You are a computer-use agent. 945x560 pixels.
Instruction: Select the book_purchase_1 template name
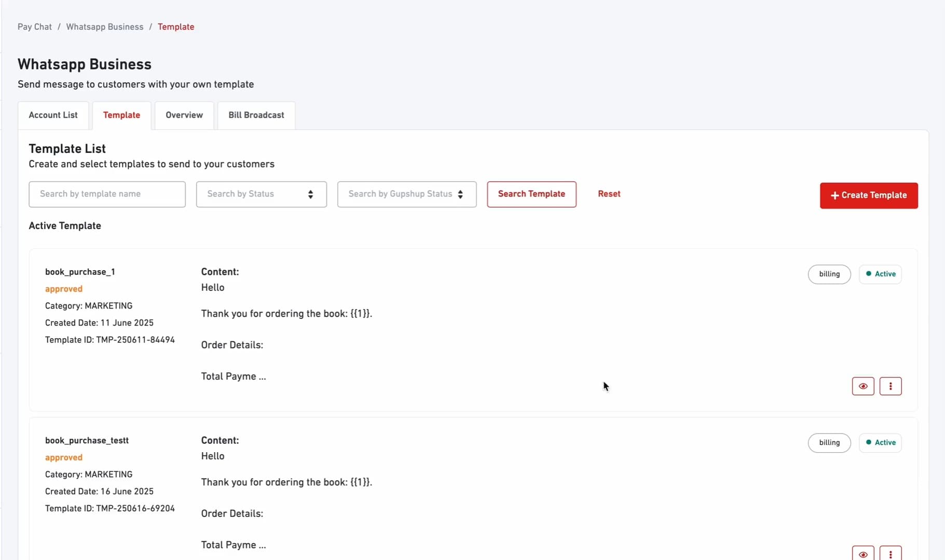tap(80, 272)
